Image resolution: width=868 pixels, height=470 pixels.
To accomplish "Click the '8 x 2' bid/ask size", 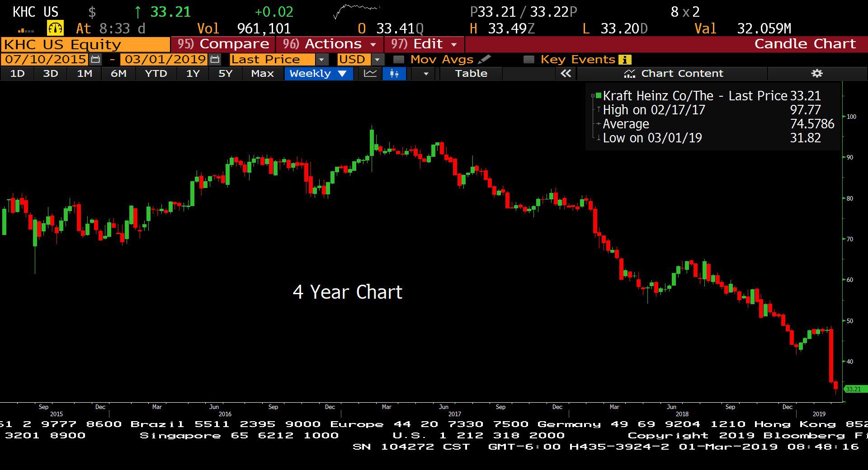I will (x=685, y=12).
